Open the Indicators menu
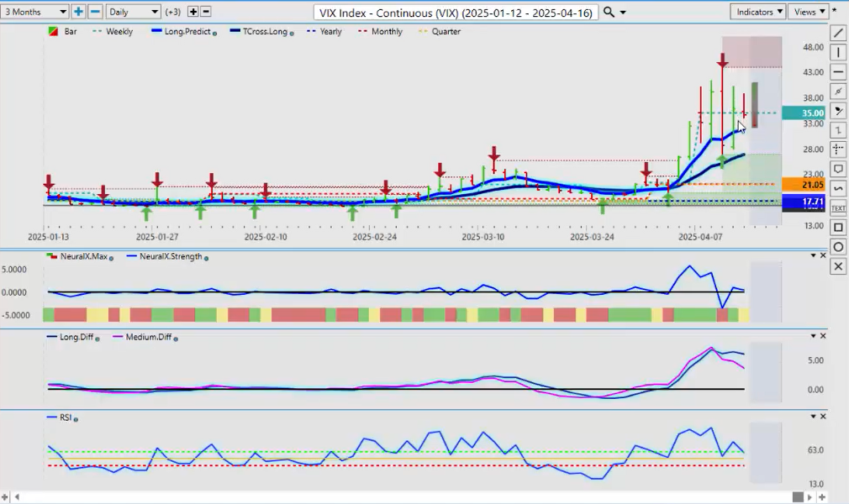The height and width of the screenshot is (504, 849). pyautogui.click(x=758, y=12)
